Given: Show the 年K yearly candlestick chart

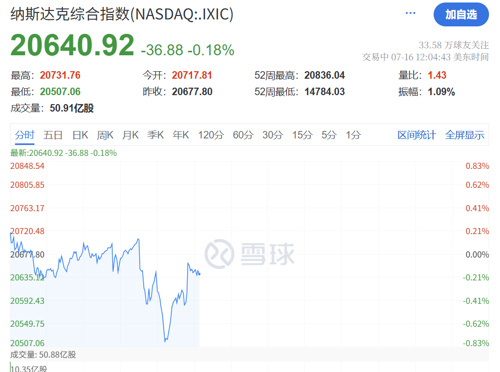Looking at the screenshot, I should click(x=181, y=135).
